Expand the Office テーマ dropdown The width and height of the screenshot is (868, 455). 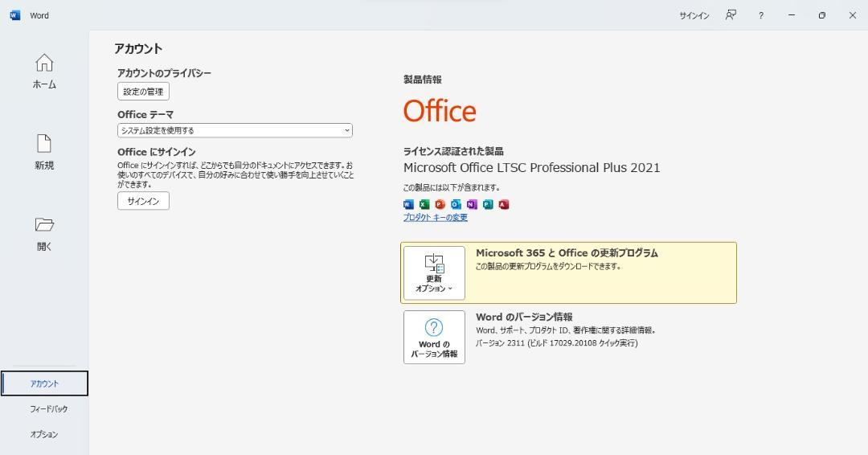click(235, 131)
